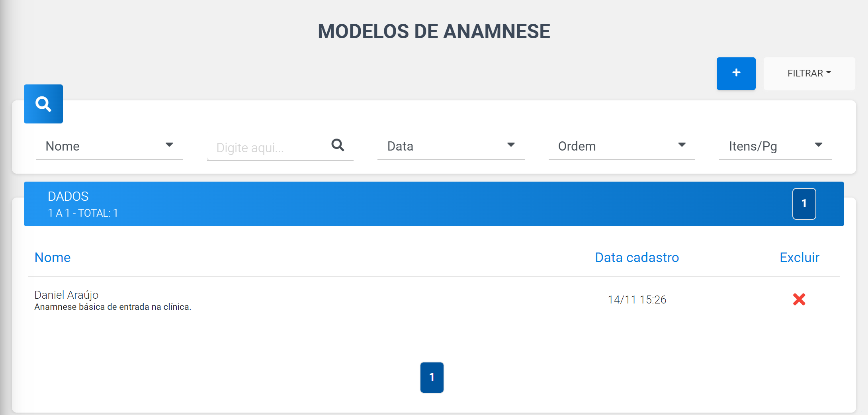
Task: Click the 14/11 15:26 date cell
Action: pos(637,300)
